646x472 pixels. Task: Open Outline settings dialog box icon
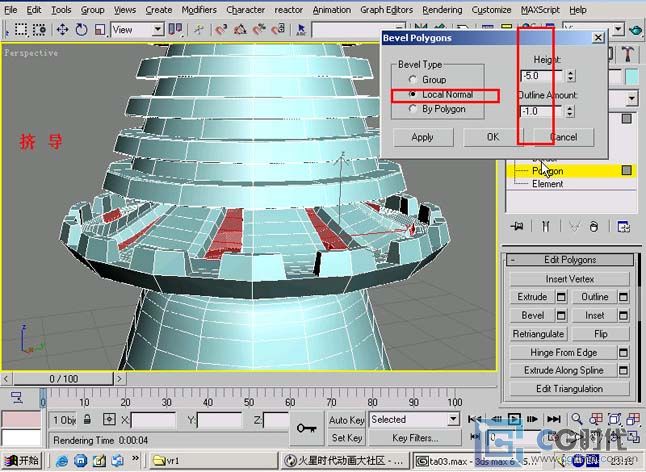click(623, 297)
